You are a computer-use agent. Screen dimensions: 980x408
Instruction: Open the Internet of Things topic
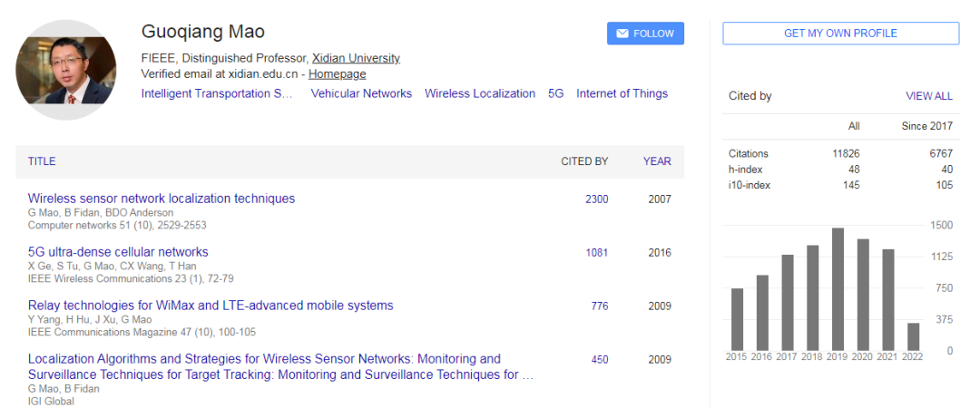622,93
